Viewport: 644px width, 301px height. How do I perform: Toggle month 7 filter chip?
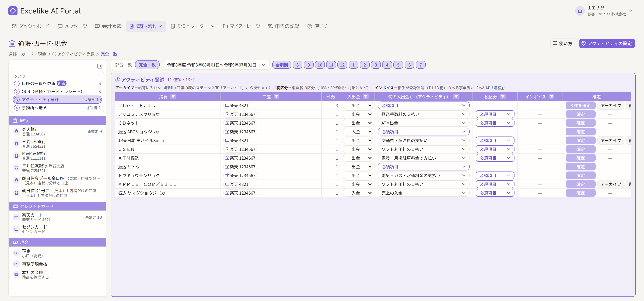click(421, 65)
